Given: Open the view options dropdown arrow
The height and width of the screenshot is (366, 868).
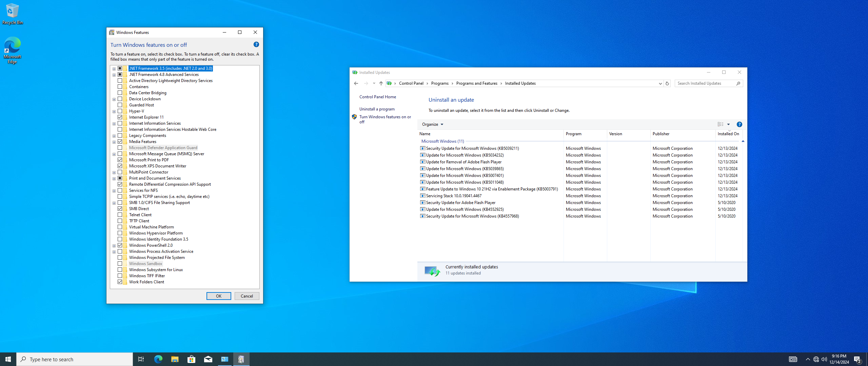Looking at the screenshot, I should [728, 124].
